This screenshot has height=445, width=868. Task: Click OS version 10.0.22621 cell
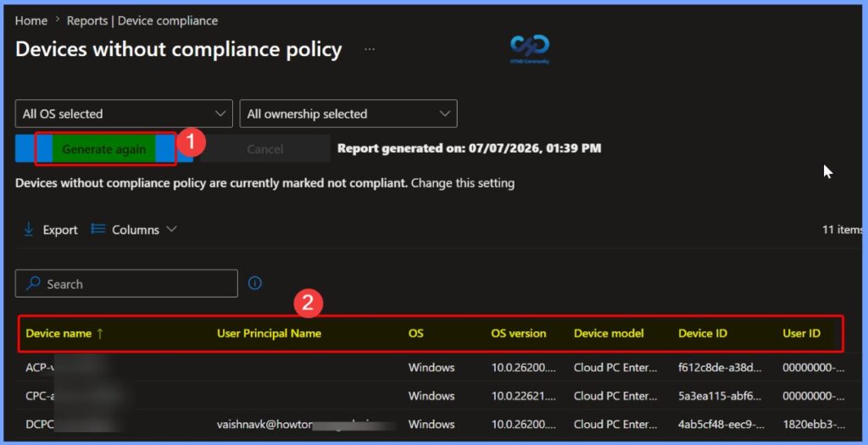(523, 396)
